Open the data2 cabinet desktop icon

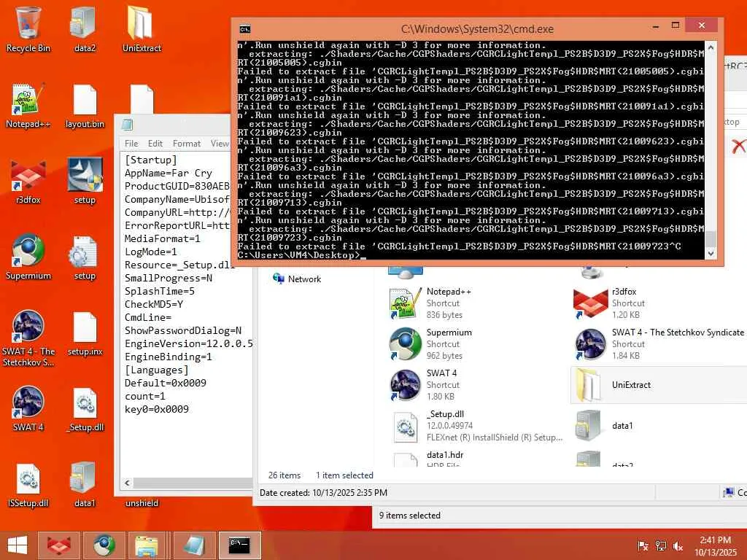coord(85,29)
